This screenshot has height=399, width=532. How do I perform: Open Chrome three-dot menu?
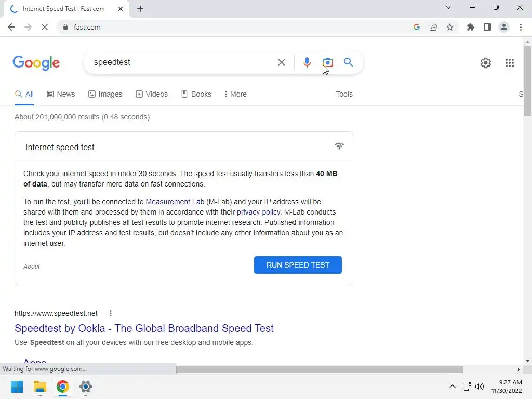[521, 27]
